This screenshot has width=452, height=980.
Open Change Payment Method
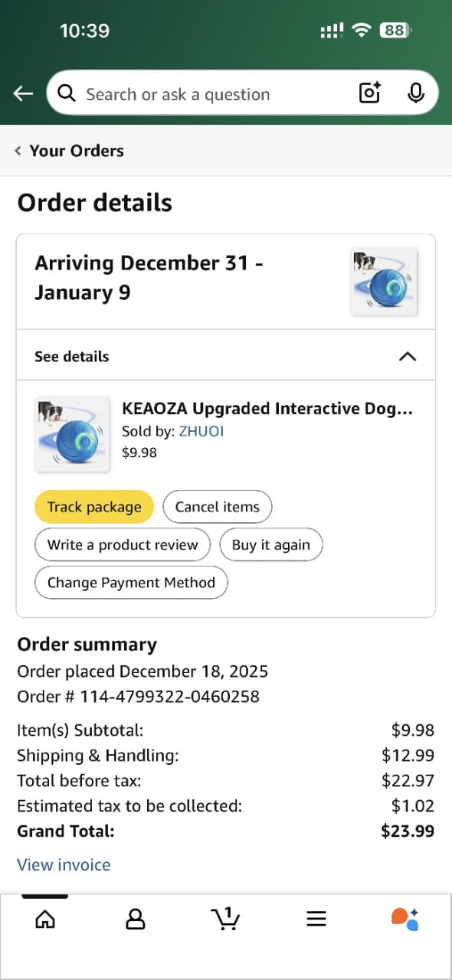[131, 583]
